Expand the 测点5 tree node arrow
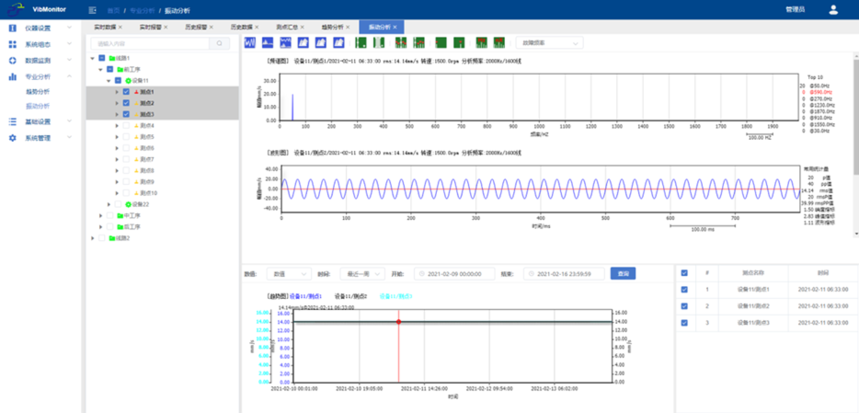The image size is (859, 413). point(117,137)
